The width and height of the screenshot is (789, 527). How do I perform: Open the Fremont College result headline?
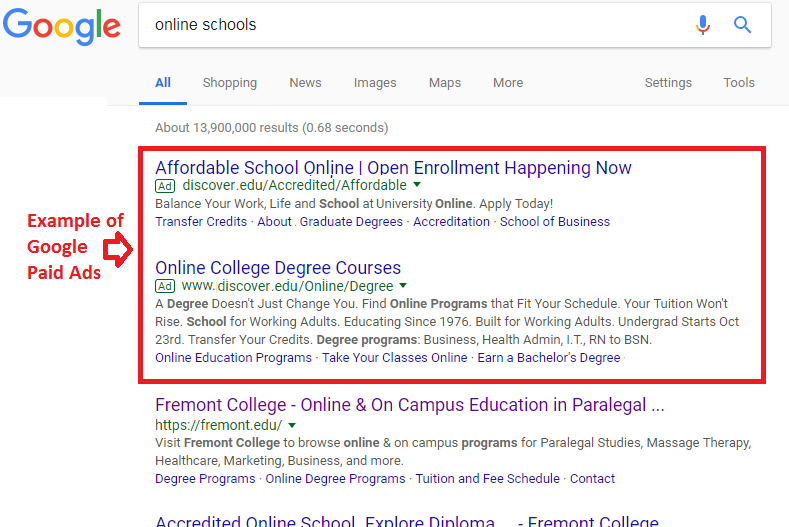410,405
